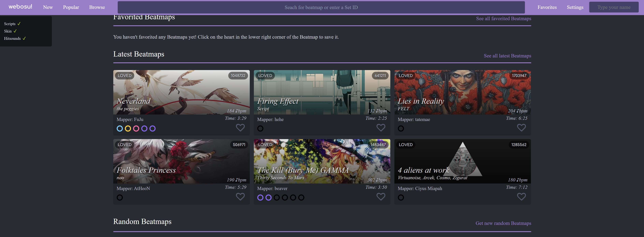Click Mapper: AtHeoN text
Image resolution: width=644 pixels, height=237 pixels.
(x=133, y=188)
